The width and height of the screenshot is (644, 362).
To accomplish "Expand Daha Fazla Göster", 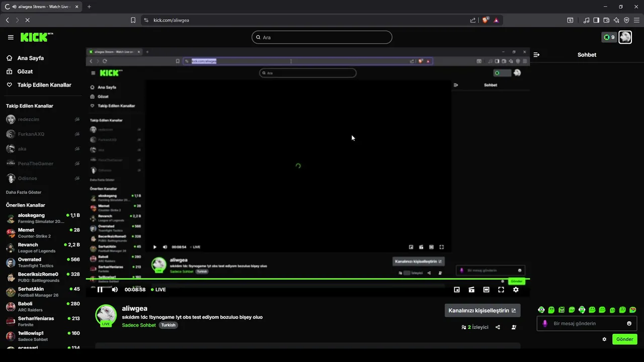I will point(24,192).
